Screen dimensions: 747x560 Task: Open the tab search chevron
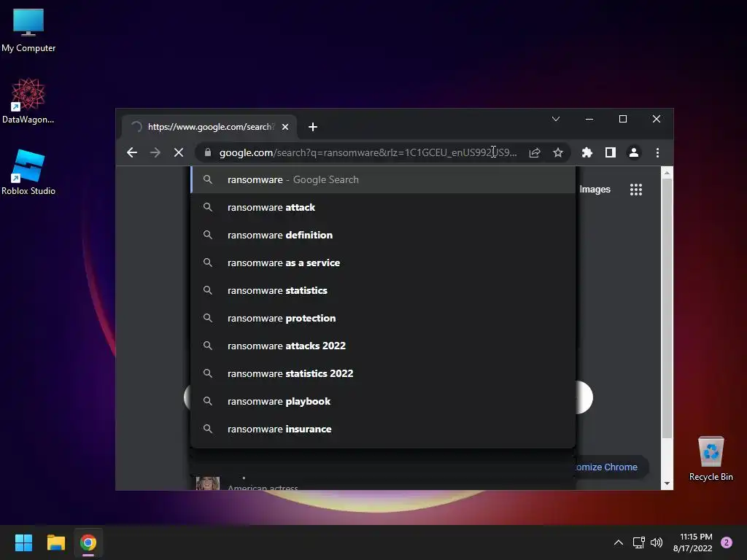555,119
